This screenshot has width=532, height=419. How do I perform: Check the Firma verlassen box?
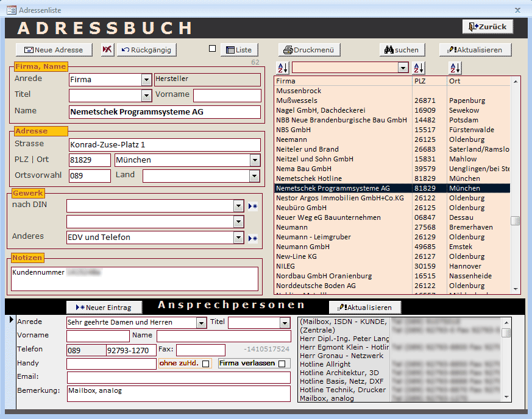(x=282, y=364)
